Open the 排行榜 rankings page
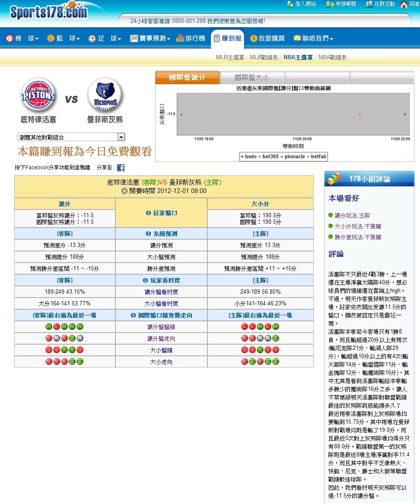The image size is (420, 504). (191, 38)
